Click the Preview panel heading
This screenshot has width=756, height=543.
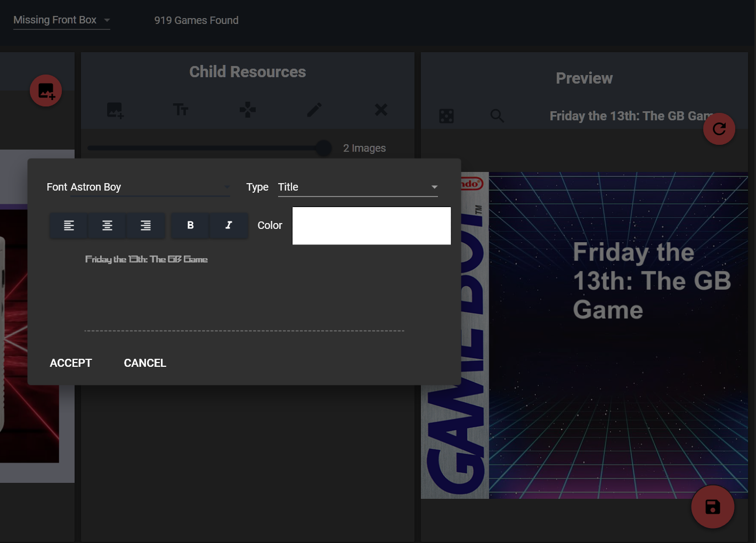click(x=584, y=78)
